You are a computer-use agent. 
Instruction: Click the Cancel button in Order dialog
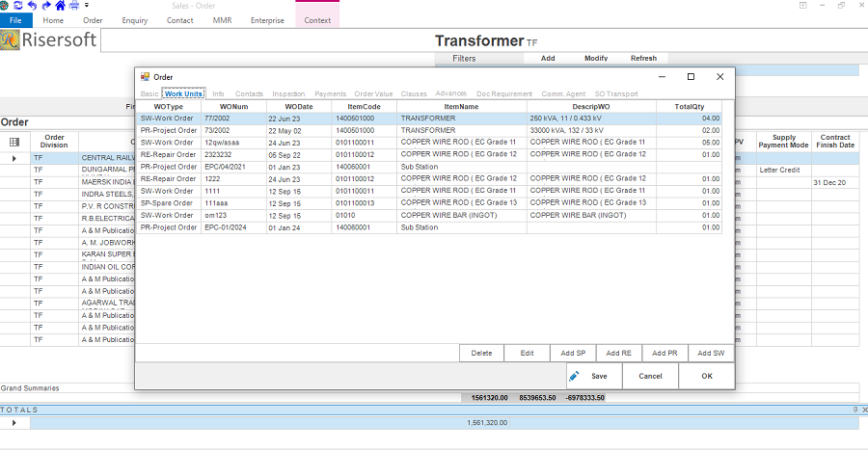[x=650, y=376]
